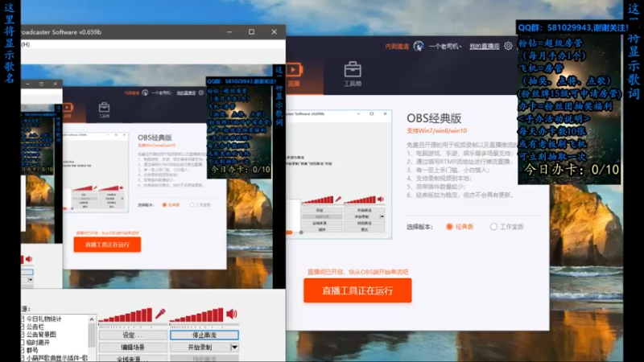Screen dimensions: 644x362
Task: Click the OBS screenshot thumbnail beside OBS经典版
Action: click(x=339, y=174)
